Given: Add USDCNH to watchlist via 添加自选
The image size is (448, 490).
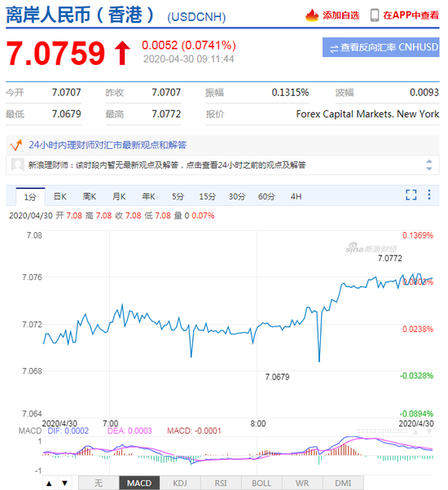Looking at the screenshot, I should (340, 15).
